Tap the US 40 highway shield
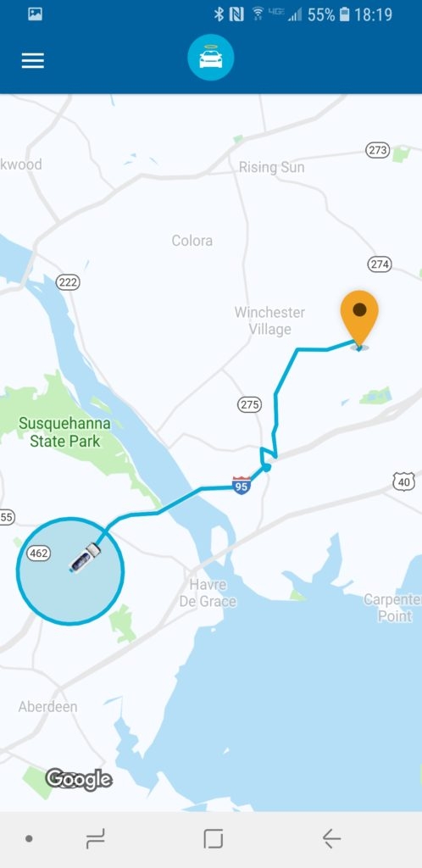The width and height of the screenshot is (422, 868). [403, 481]
